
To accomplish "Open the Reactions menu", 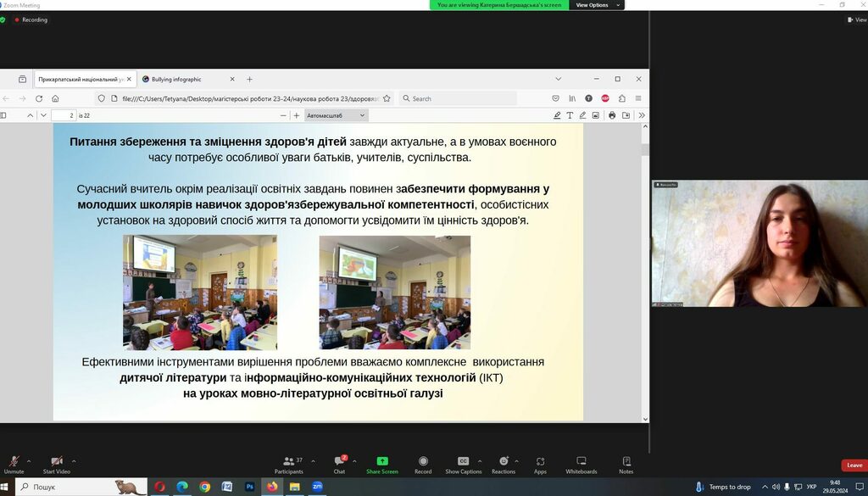I will click(504, 463).
